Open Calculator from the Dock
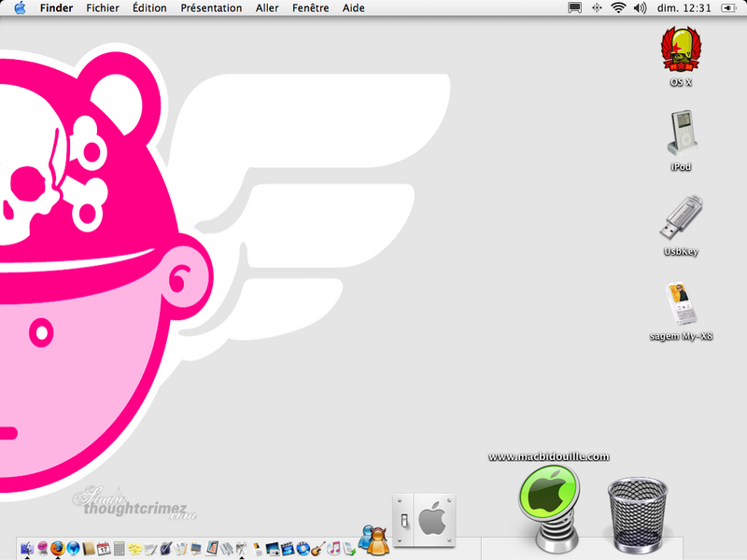Image resolution: width=747 pixels, height=560 pixels. pyautogui.click(x=120, y=549)
